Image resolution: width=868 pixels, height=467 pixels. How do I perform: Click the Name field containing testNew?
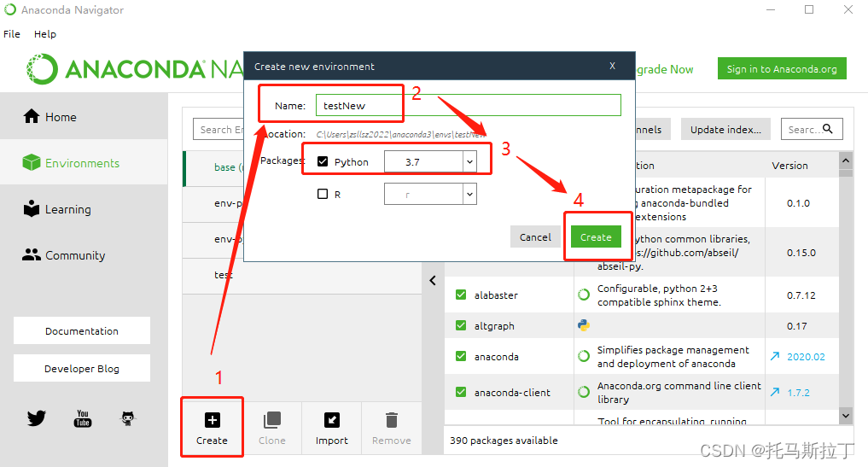pos(469,105)
